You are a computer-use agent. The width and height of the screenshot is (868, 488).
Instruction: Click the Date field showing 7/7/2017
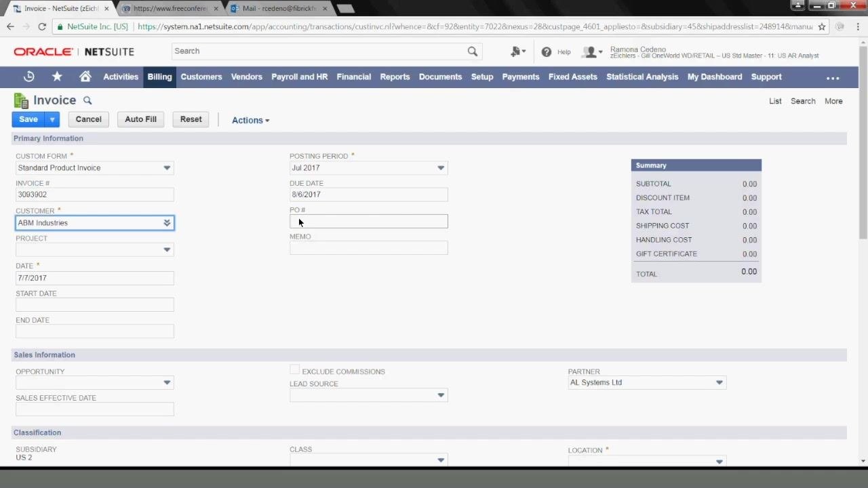(95, 278)
